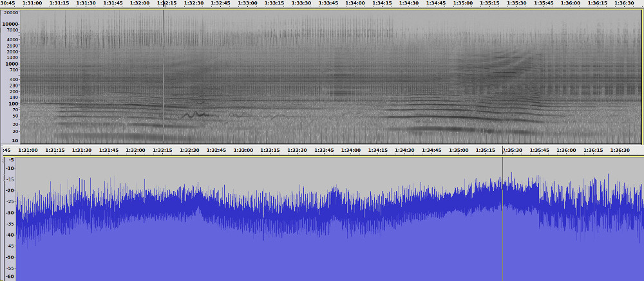Image resolution: width=644 pixels, height=281 pixels.
Task: Click the -40 dB label on amplitude scale
Action: [x=10, y=235]
